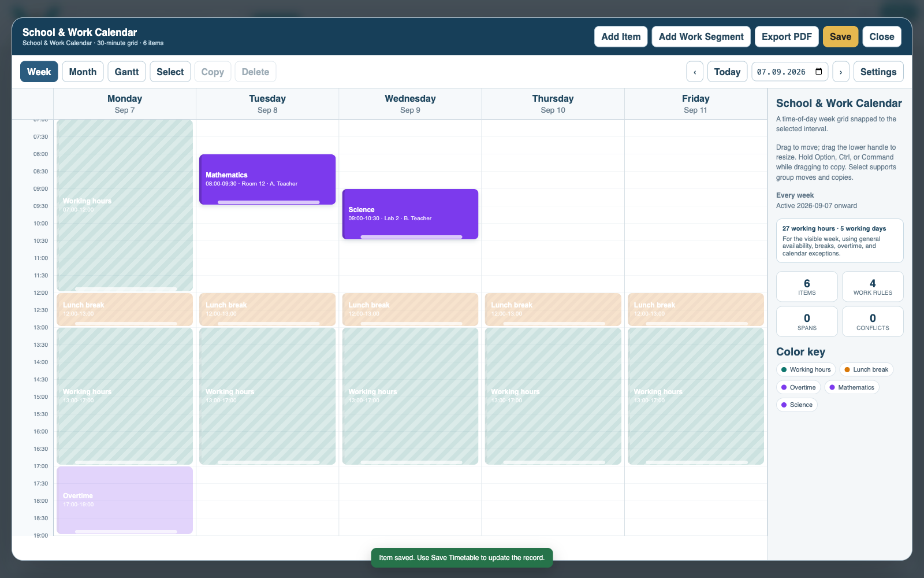924x578 pixels.
Task: Save the timetable
Action: point(840,36)
